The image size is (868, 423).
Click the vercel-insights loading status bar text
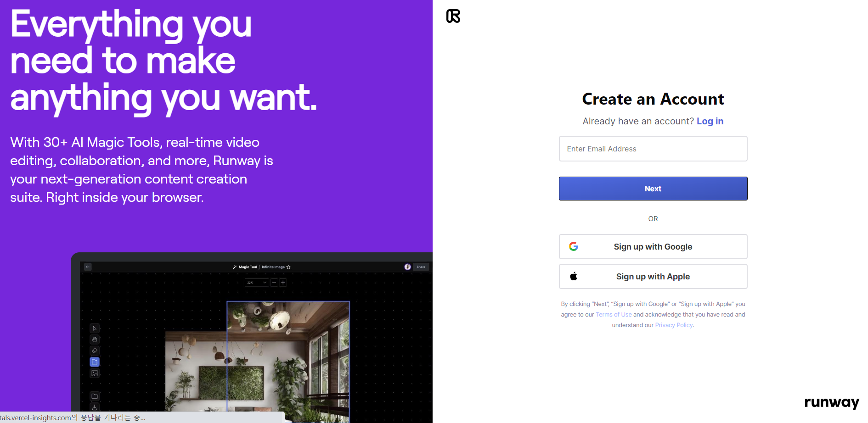coord(73,417)
